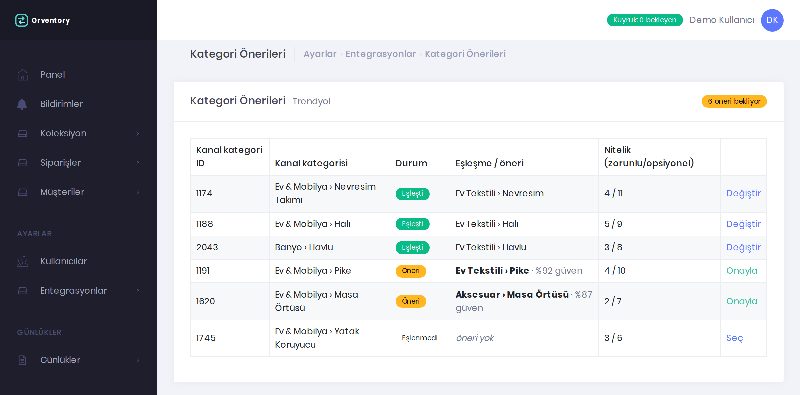Click Öneri badge in row 1191
Viewport: 800px width, 395px height.
(x=411, y=271)
